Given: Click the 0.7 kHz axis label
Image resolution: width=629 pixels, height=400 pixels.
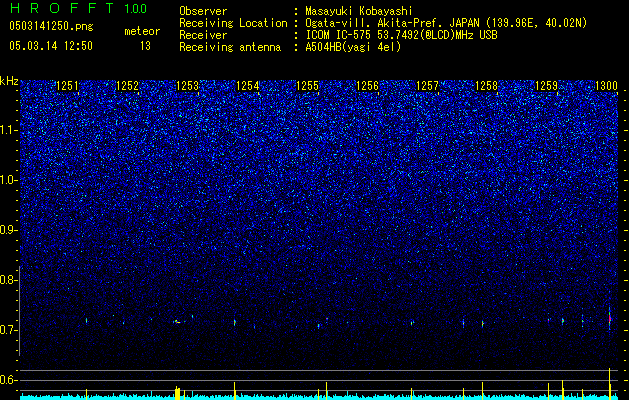Looking at the screenshot, I should [x=8, y=330].
